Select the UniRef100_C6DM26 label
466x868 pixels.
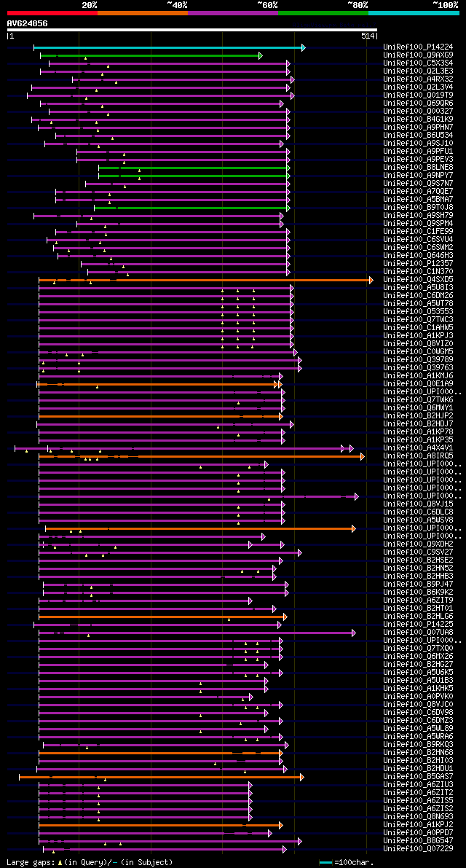pyautogui.click(x=418, y=296)
